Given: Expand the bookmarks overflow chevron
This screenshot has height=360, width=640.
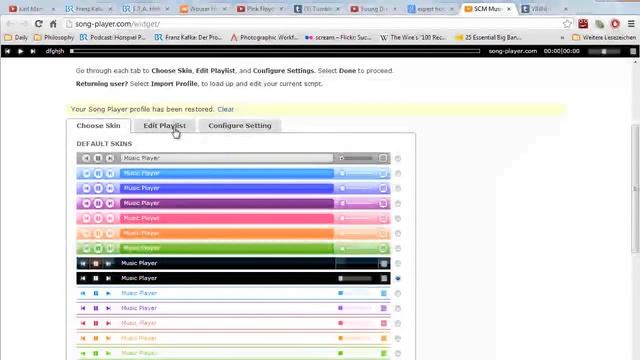Looking at the screenshot, I should [x=562, y=38].
